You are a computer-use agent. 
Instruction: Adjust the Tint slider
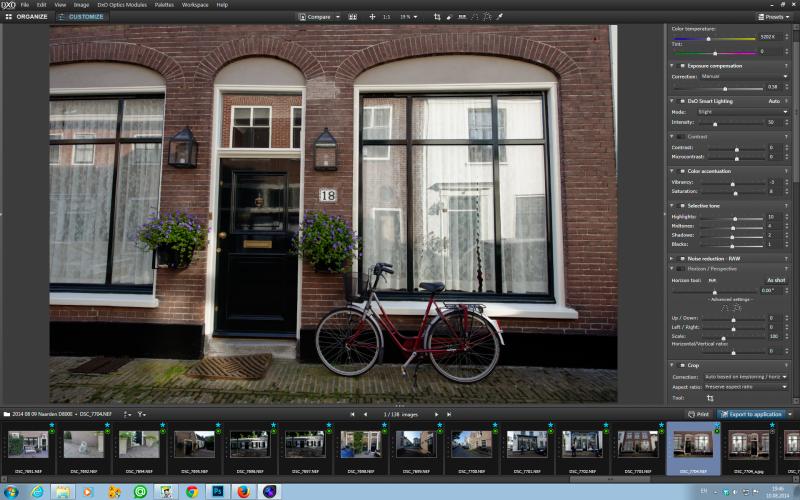click(x=715, y=53)
